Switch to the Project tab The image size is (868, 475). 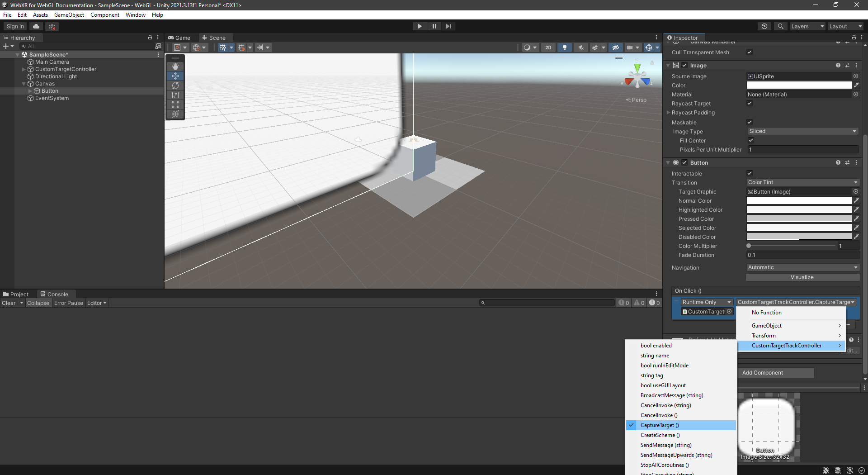tap(16, 294)
